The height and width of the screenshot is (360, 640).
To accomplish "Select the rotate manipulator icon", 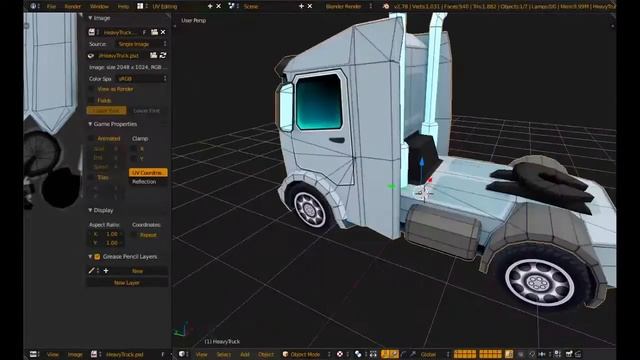I will pos(404,354).
